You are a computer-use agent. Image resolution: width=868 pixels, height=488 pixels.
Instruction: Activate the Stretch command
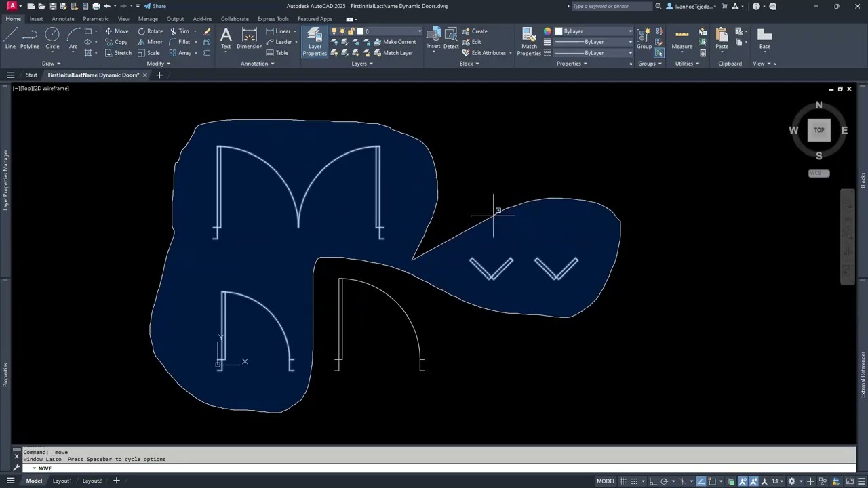point(118,53)
